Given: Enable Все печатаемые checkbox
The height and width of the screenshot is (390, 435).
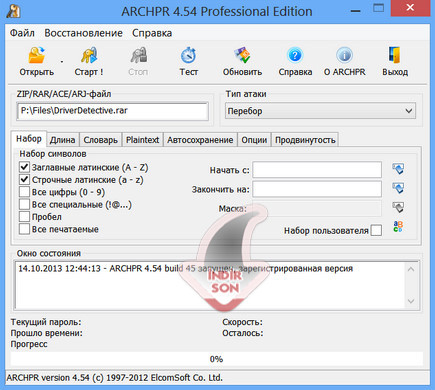Looking at the screenshot, I should point(24,229).
